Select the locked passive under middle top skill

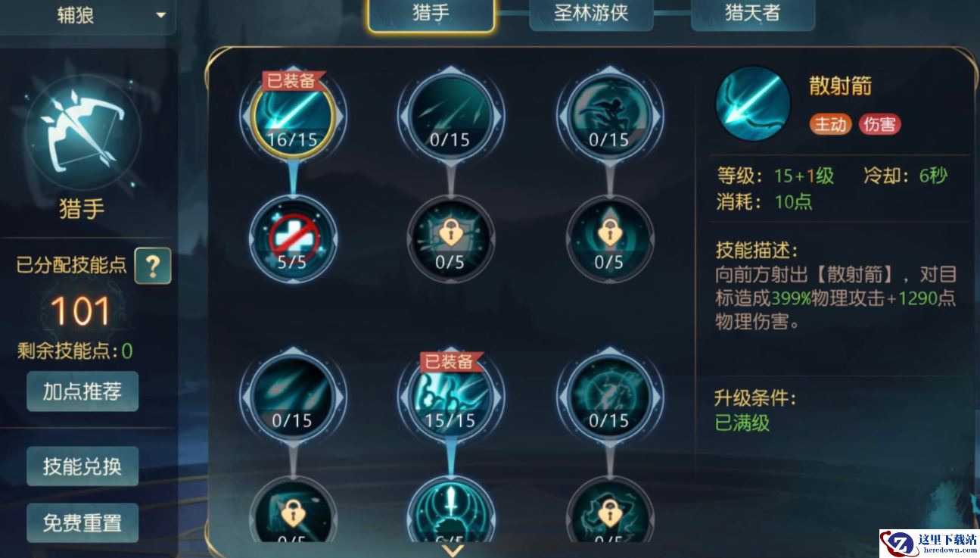pos(450,239)
